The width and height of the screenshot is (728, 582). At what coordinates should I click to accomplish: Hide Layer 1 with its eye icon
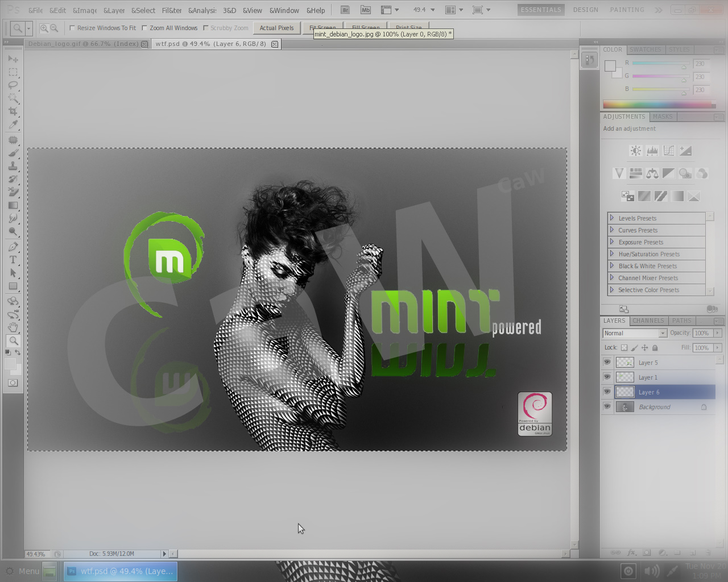607,377
